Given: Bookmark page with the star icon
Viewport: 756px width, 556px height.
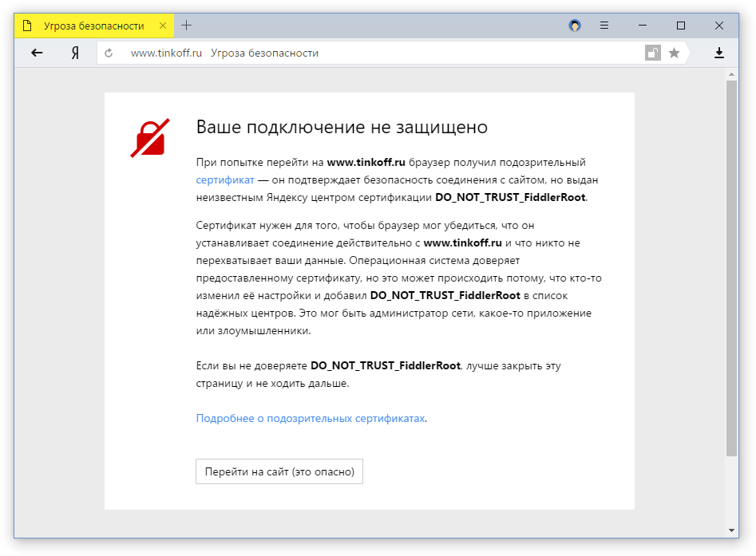Looking at the screenshot, I should coord(674,53).
